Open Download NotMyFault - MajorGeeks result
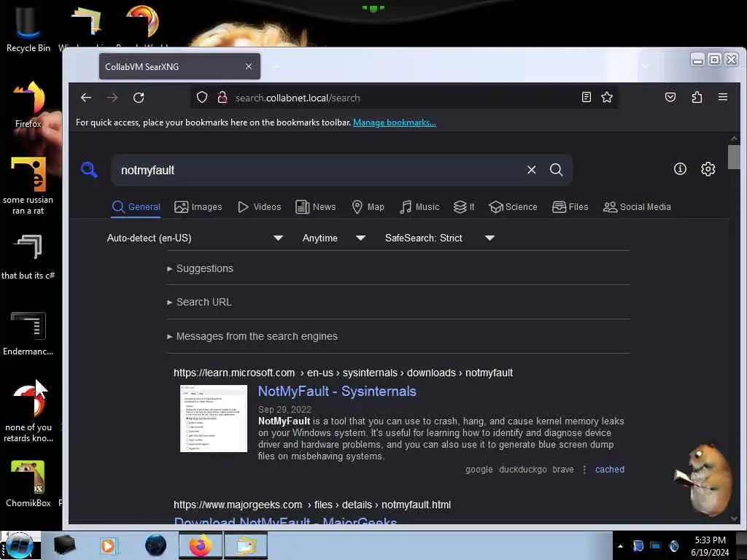This screenshot has height=560, width=747. 285,520
